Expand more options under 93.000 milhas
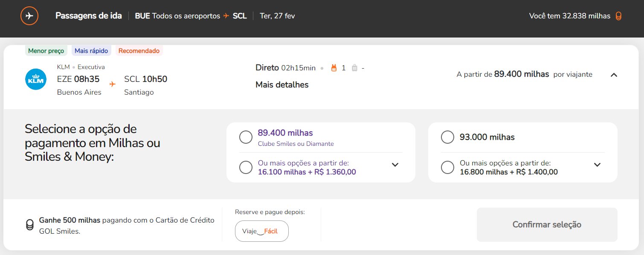This screenshot has width=644, height=255. [597, 165]
